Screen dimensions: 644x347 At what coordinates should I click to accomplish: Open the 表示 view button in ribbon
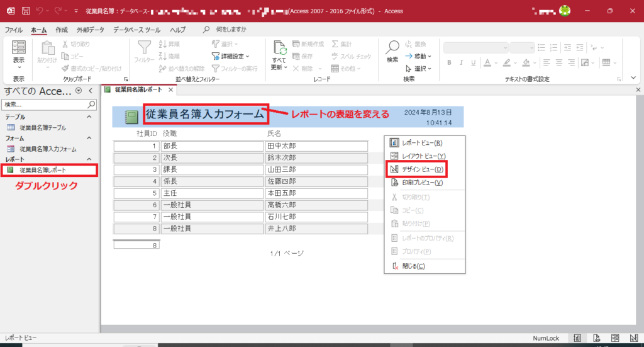pos(18,54)
